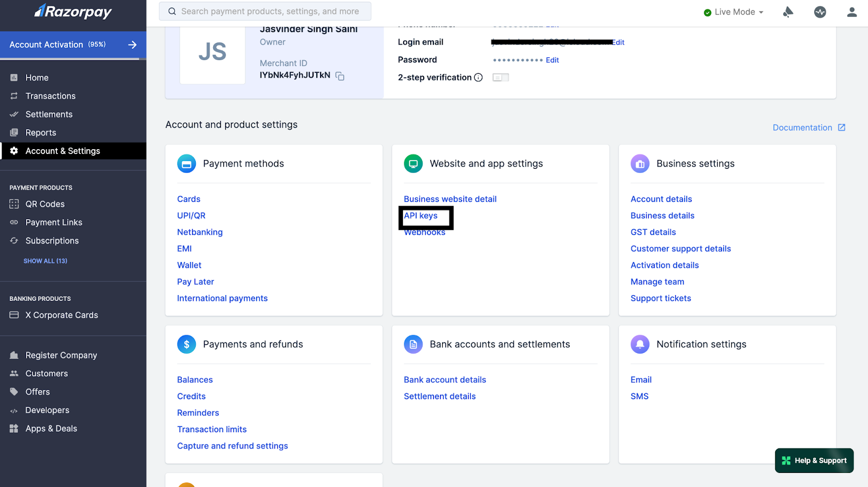This screenshot has width=868, height=487.
Task: Open Transactions in sidebar
Action: tap(50, 96)
